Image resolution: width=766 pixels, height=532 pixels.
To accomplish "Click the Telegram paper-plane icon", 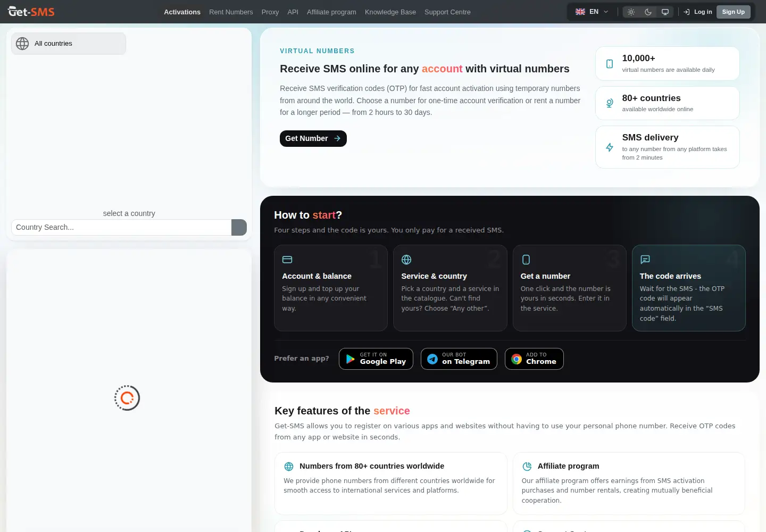I will (x=432, y=359).
